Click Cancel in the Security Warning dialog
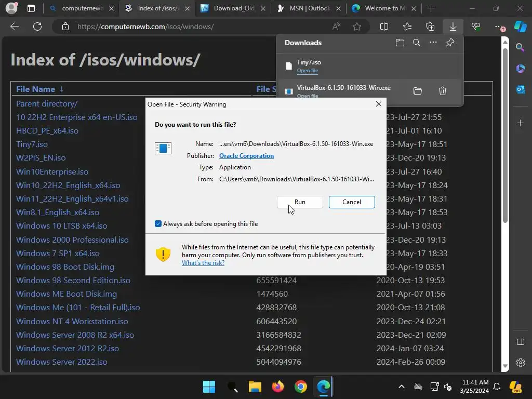The image size is (532, 399). tap(352, 202)
